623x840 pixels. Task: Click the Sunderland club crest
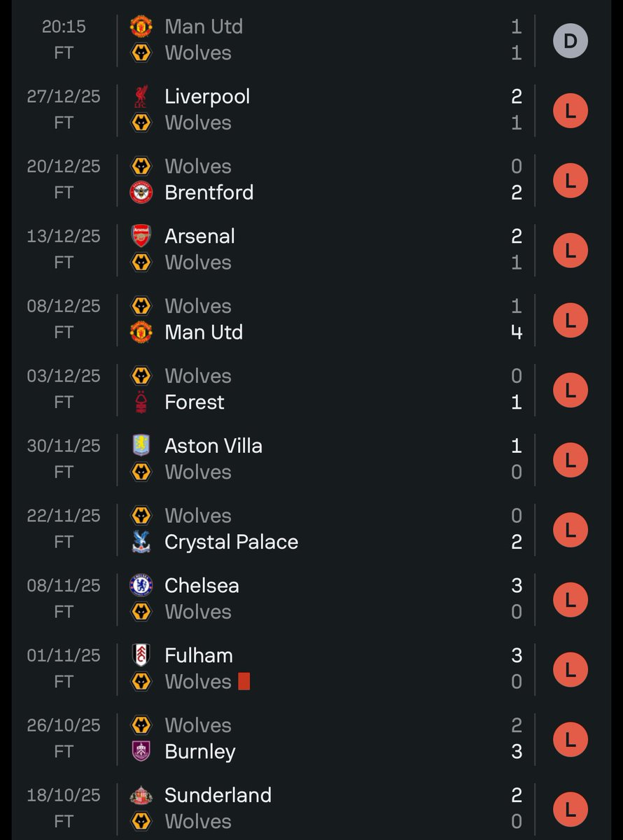click(141, 796)
